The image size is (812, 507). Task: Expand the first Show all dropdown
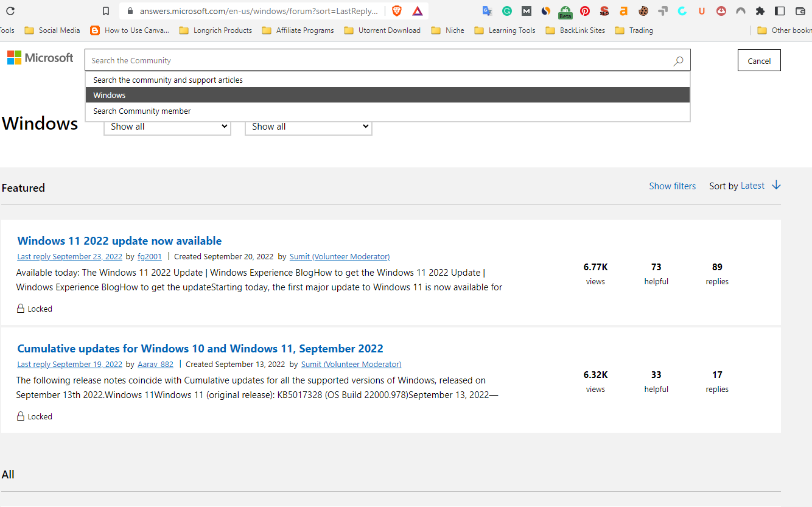(x=167, y=127)
